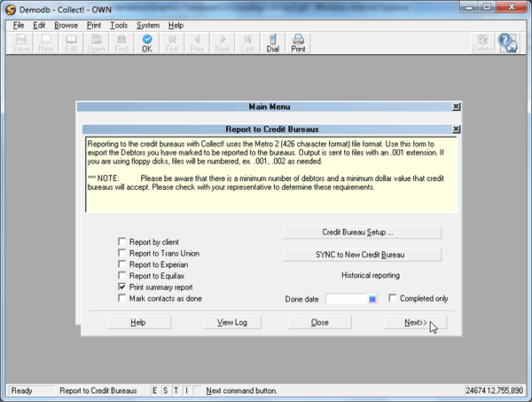The height and width of the screenshot is (402, 532).
Task: Open the help question-mark icon
Action: (507, 43)
